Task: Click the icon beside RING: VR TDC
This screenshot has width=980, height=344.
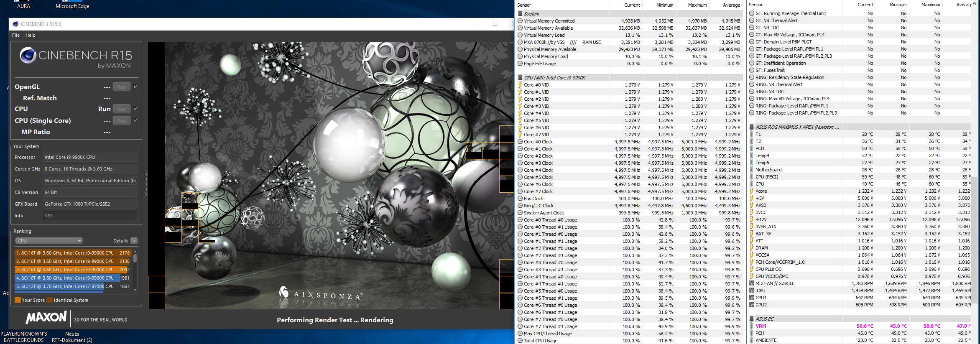Action: click(x=752, y=92)
